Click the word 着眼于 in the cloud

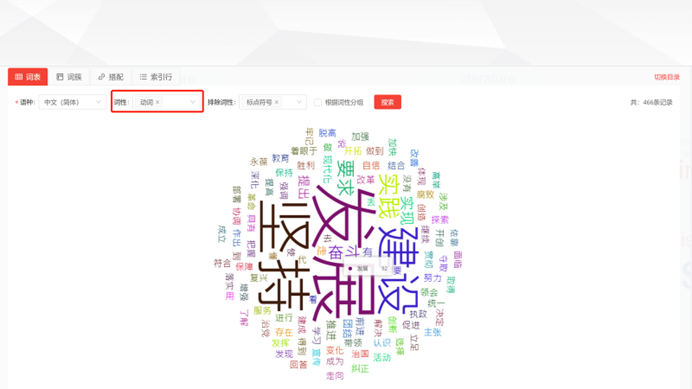304,151
